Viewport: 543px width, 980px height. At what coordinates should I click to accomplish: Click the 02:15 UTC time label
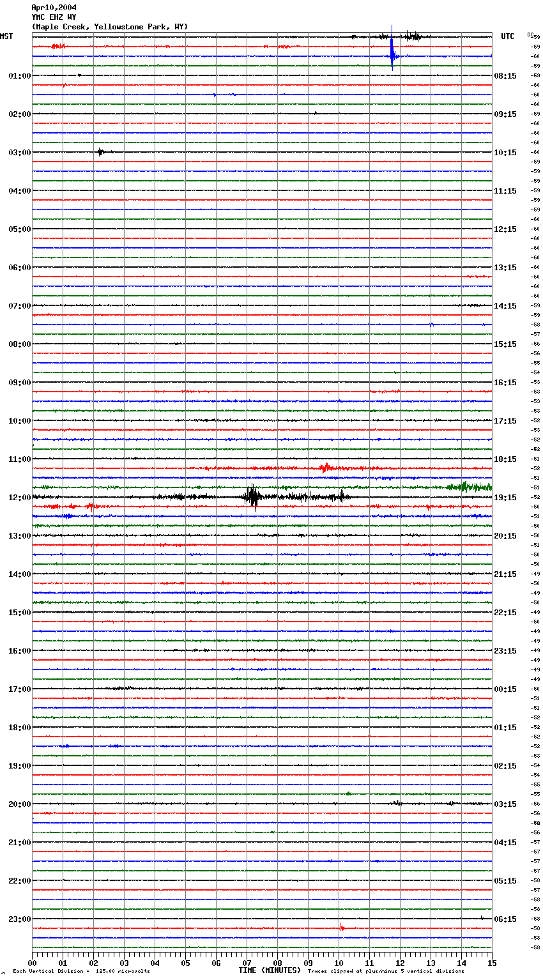[505, 765]
